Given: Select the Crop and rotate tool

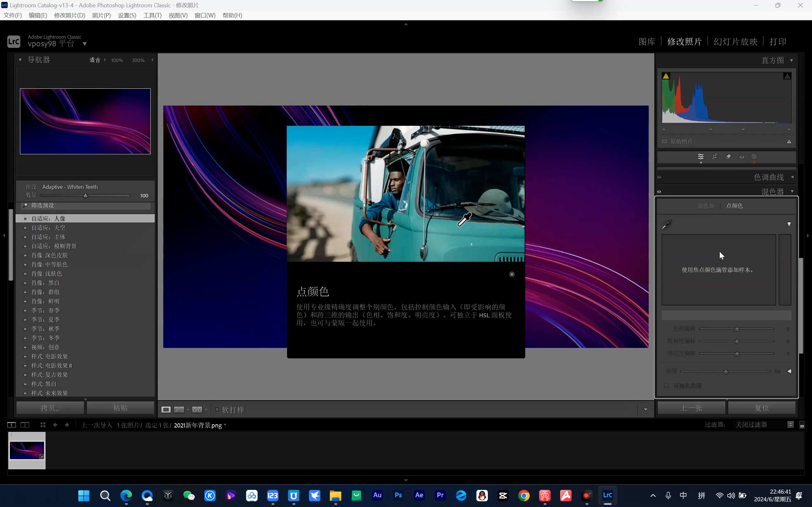Looking at the screenshot, I should pyautogui.click(x=714, y=157).
